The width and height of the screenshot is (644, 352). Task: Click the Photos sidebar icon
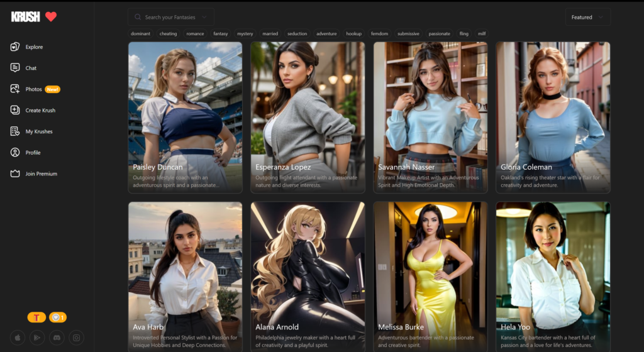pyautogui.click(x=15, y=89)
